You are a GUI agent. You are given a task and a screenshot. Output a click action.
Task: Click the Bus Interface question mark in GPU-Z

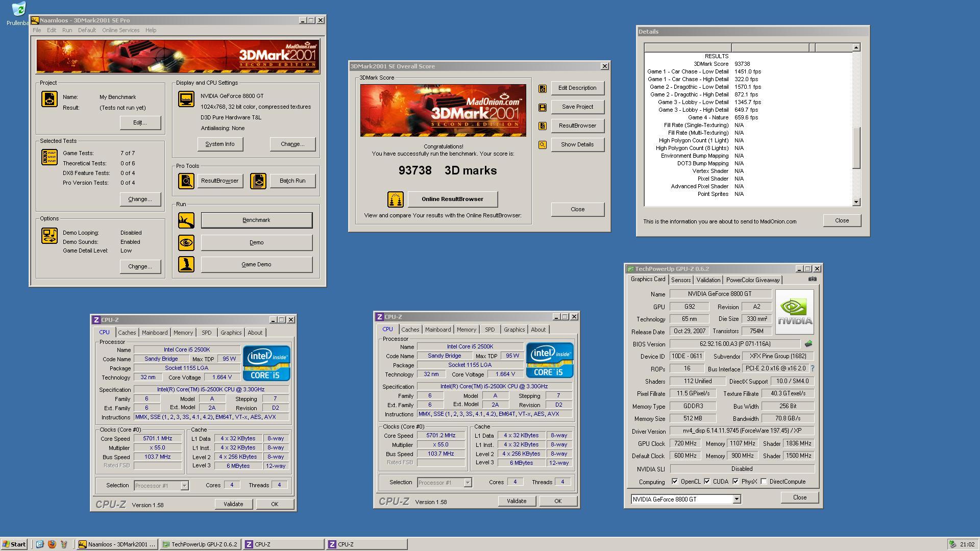click(812, 368)
